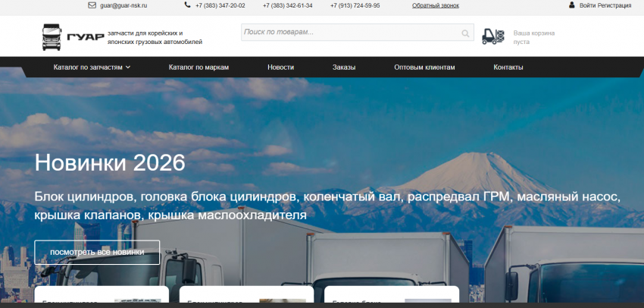Image resolution: width=644 pixels, height=308 pixels.
Task: Focus the Поиск по товарам search field
Action: pos(349,33)
